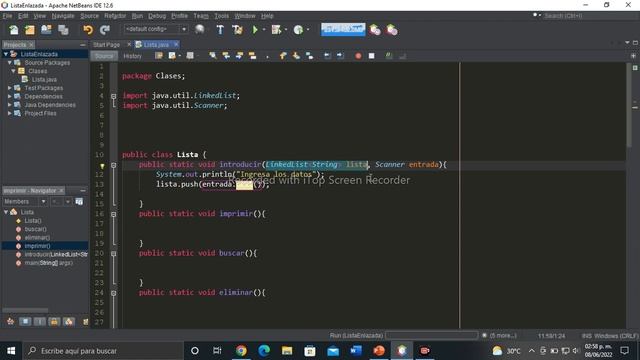This screenshot has height=360, width=640.
Task: Open the Refactor menu
Action: pyautogui.click(x=115, y=16)
